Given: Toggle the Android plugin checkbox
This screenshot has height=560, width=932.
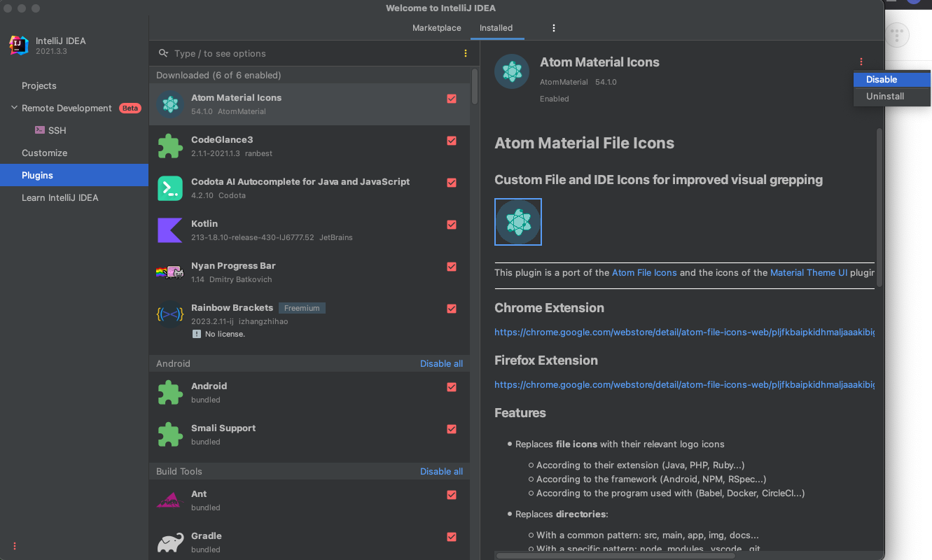Looking at the screenshot, I should click(x=452, y=387).
